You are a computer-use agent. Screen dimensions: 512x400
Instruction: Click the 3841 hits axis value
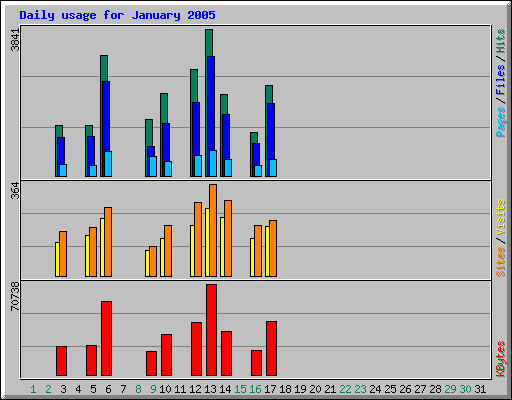click(15, 40)
